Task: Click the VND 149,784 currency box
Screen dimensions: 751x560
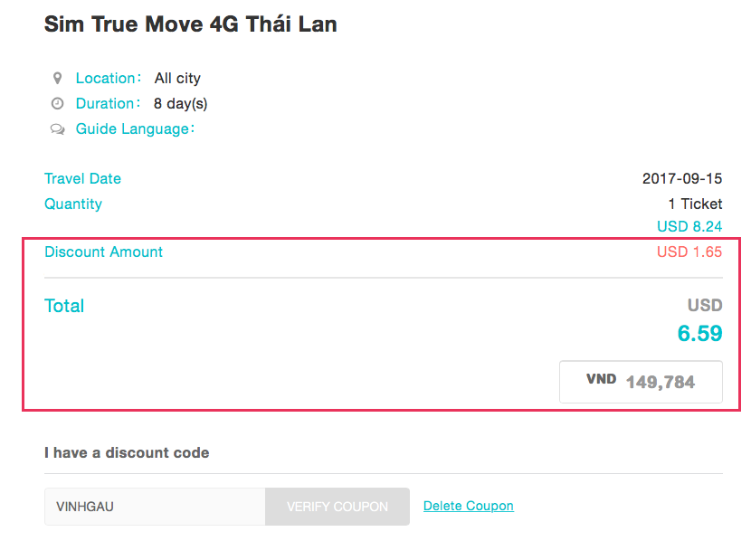Action: point(641,382)
